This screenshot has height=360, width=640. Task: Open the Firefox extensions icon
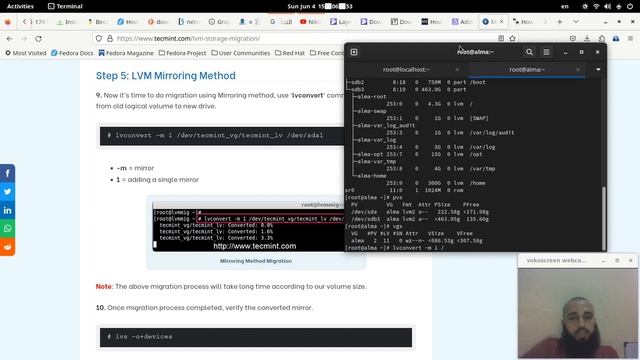coord(602,38)
